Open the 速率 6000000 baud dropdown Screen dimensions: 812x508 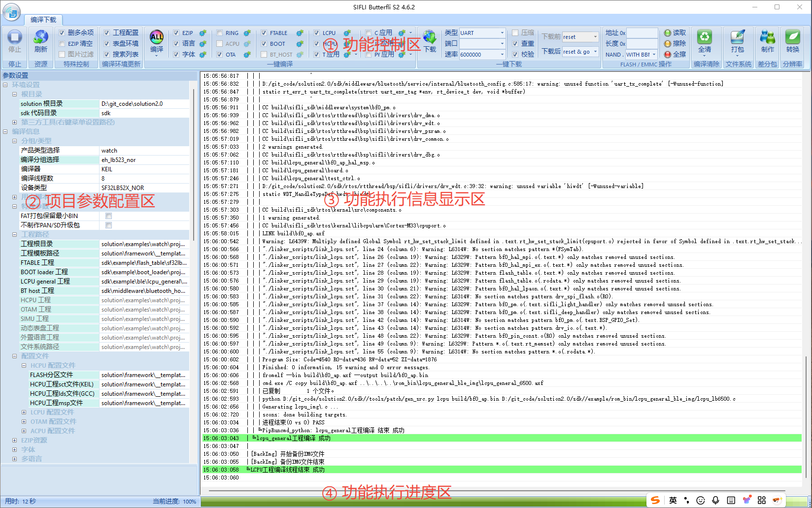502,54
